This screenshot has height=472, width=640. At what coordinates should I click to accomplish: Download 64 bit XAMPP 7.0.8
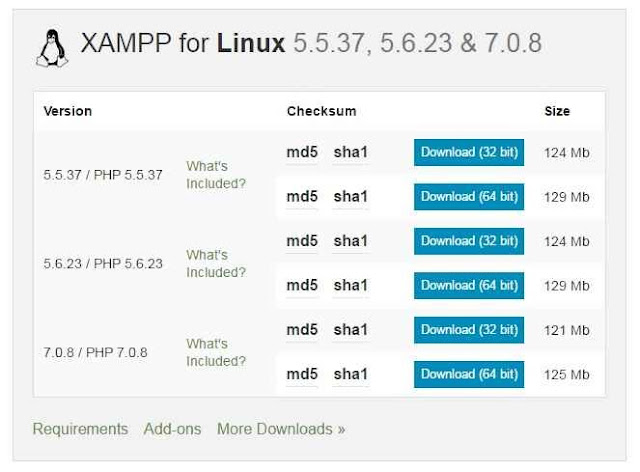(x=469, y=374)
